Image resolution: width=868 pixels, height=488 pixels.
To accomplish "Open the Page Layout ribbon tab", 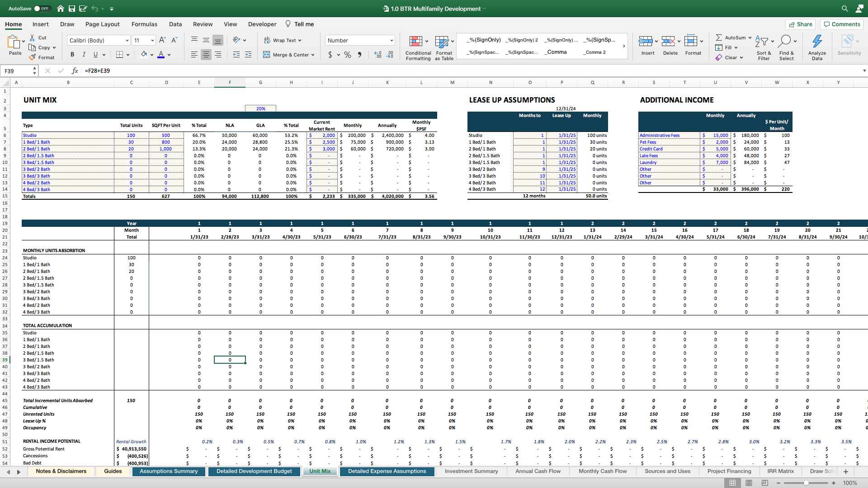I will [103, 24].
